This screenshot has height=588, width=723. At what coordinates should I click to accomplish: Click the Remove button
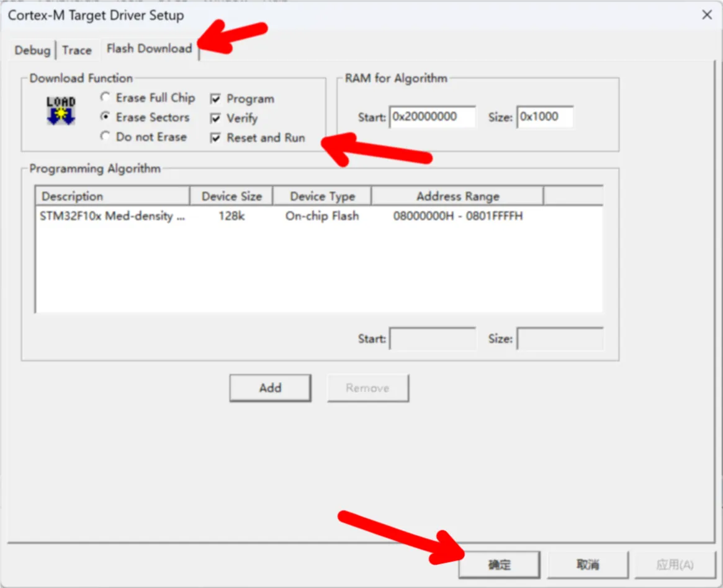tap(367, 388)
